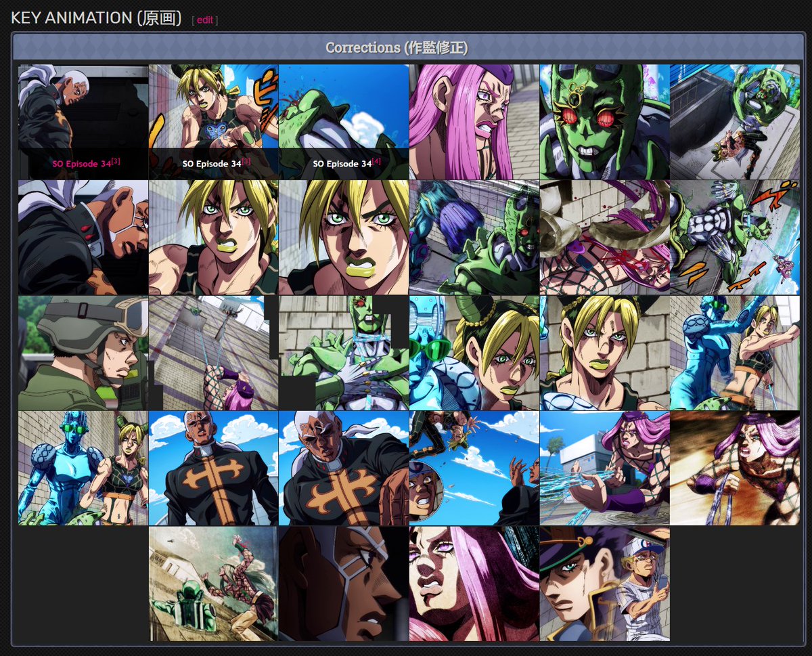The image size is (812, 656).
Task: Click the Corrections (作監修正) section header
Action: (x=397, y=48)
